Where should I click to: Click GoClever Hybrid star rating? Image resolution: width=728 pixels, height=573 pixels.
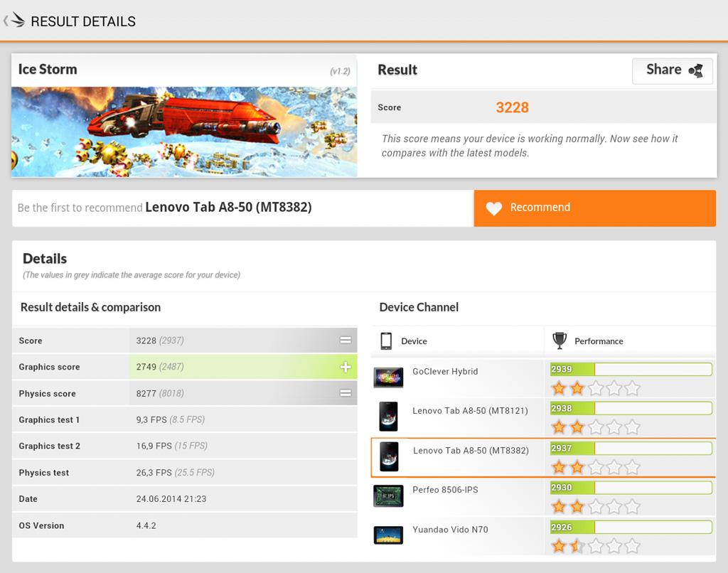click(596, 388)
